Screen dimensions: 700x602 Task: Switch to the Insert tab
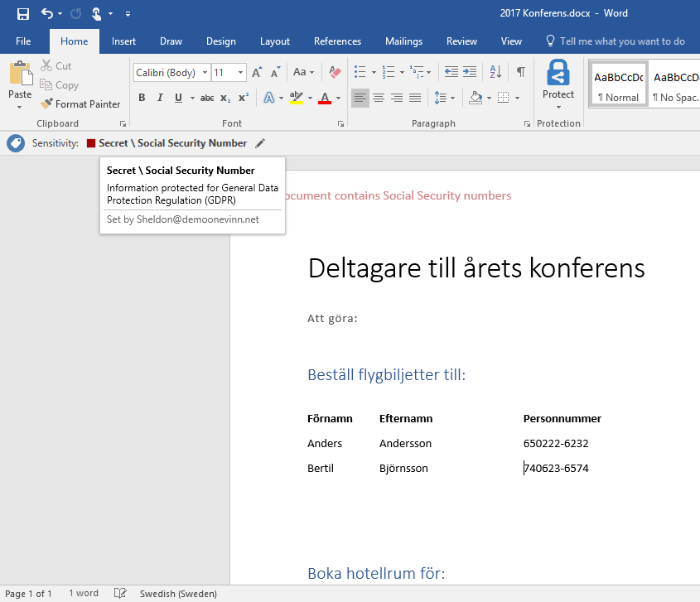(x=123, y=41)
